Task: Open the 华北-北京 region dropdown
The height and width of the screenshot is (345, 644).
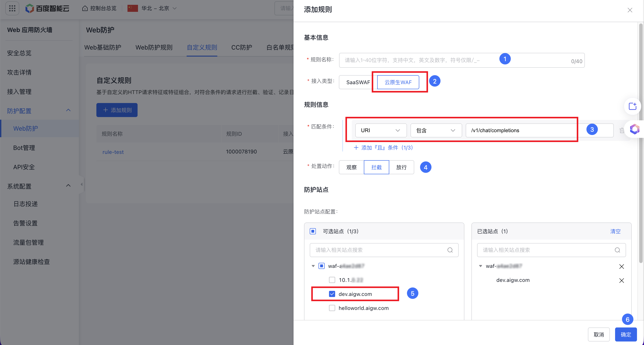Action: coord(155,8)
